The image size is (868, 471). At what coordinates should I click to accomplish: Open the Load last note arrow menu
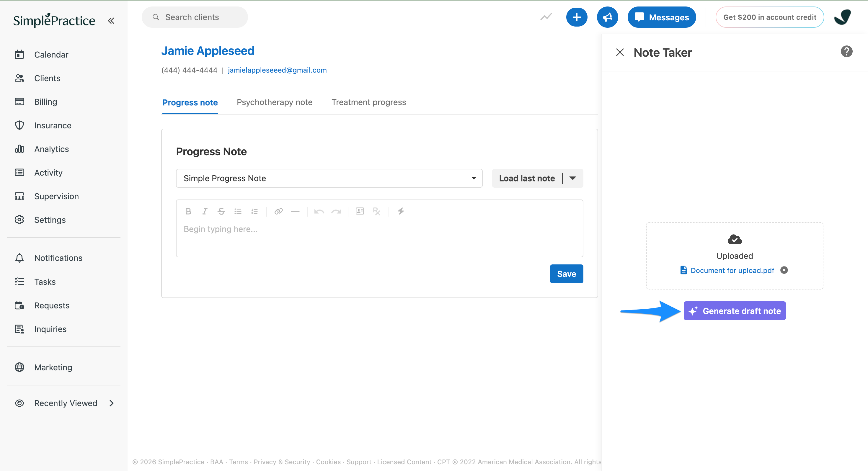pyautogui.click(x=572, y=178)
